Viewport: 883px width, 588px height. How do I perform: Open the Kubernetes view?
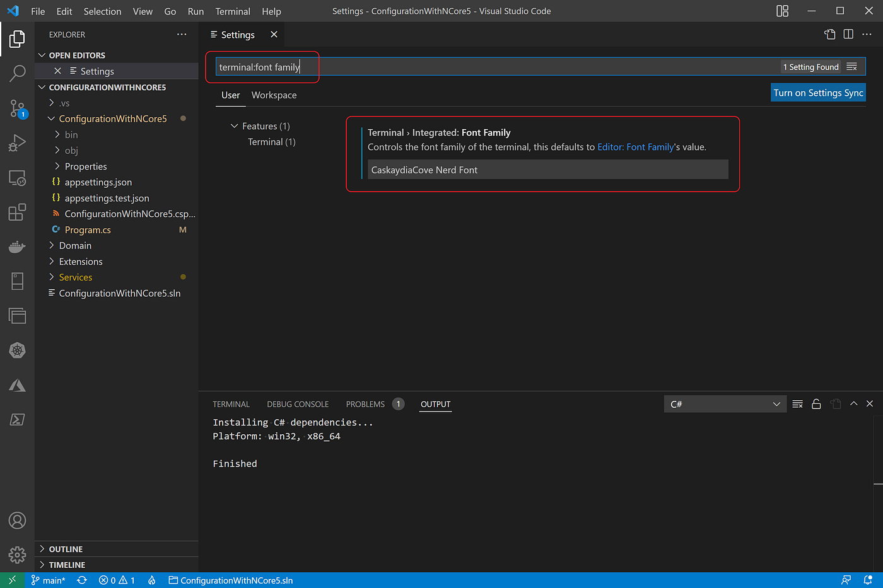point(17,350)
